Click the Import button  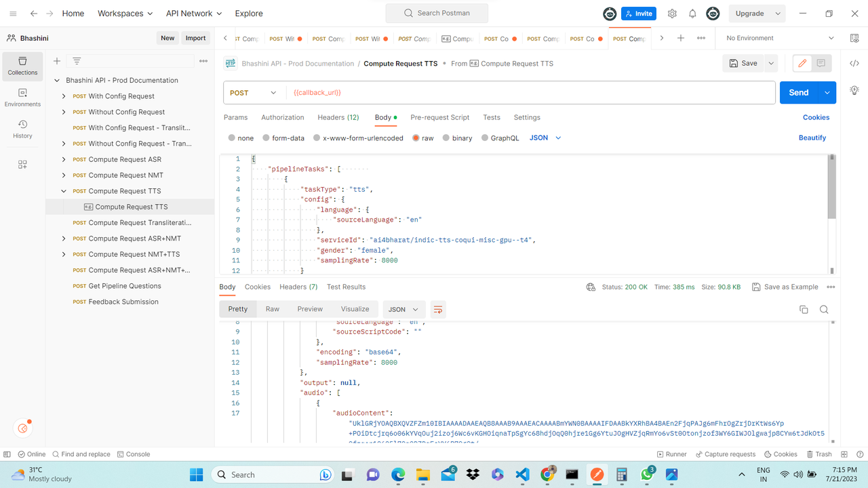195,38
